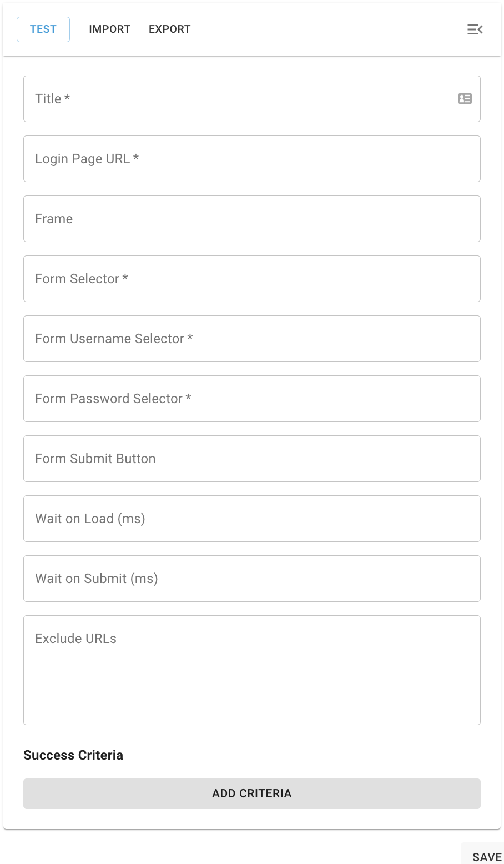
Task: Focus the Title input field
Action: coord(244,99)
